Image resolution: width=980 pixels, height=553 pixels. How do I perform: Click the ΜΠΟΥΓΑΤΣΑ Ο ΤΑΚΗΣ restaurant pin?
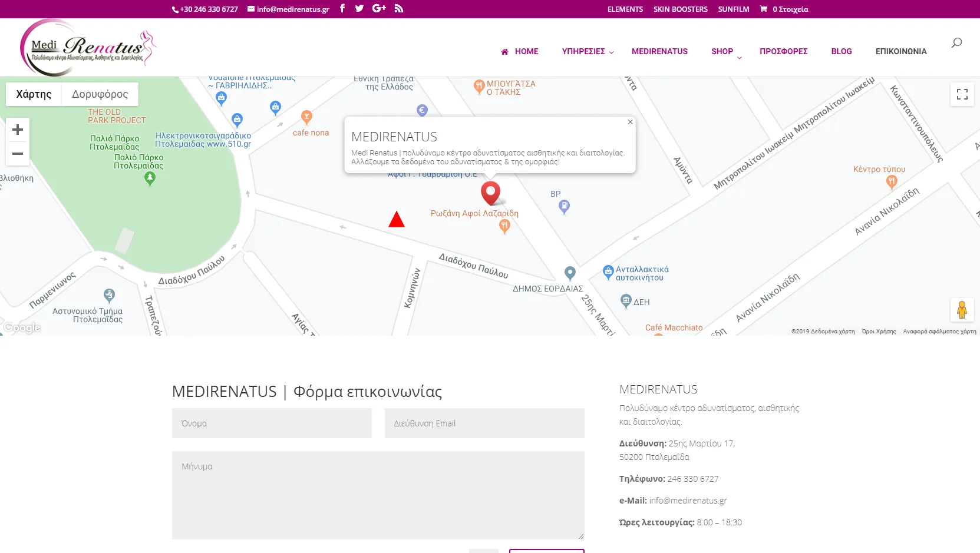pos(479,87)
